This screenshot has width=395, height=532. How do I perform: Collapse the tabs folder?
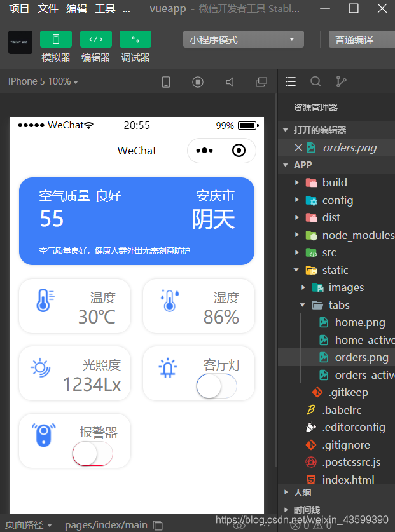(x=303, y=305)
